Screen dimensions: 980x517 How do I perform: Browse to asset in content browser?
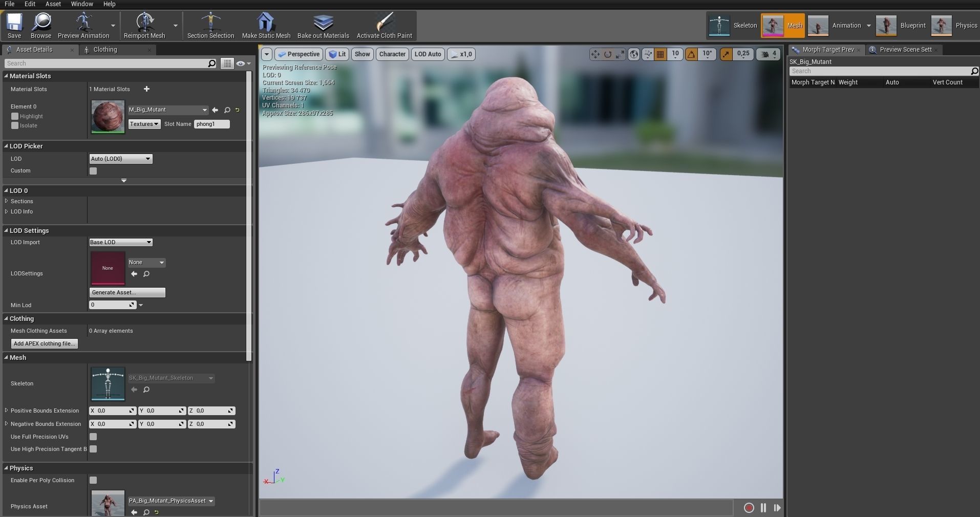(41, 26)
